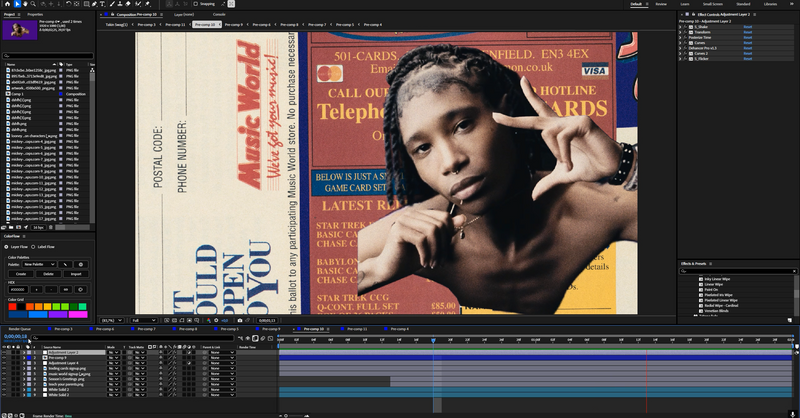This screenshot has width=800, height=418.
Task: Go to the Home screen icon
Action: [x=7, y=4]
